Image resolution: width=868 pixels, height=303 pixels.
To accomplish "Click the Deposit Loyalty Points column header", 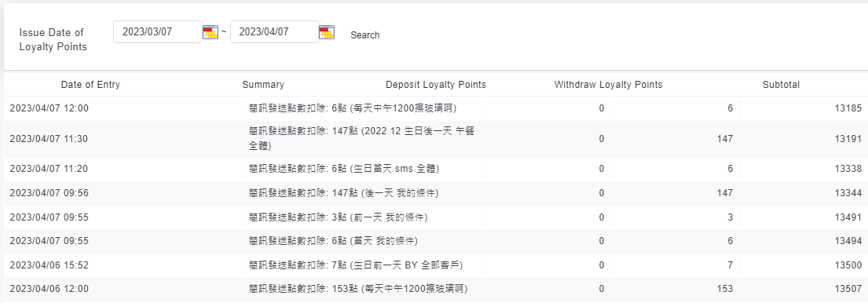I will (436, 85).
